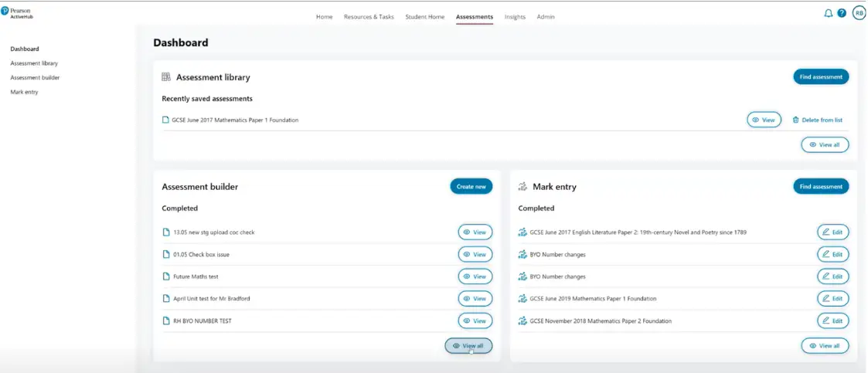
Task: Click View all under Assessment builder
Action: (468, 346)
